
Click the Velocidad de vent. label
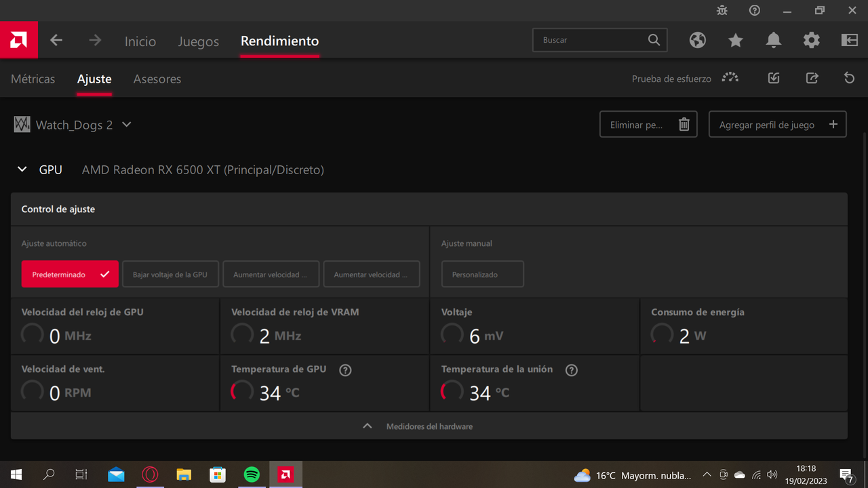click(x=63, y=369)
